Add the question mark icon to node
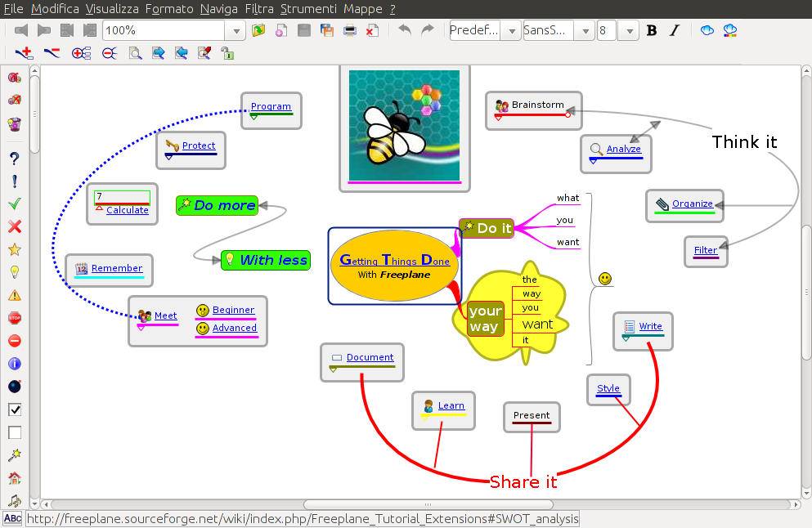The width and height of the screenshot is (812, 528). (15, 159)
